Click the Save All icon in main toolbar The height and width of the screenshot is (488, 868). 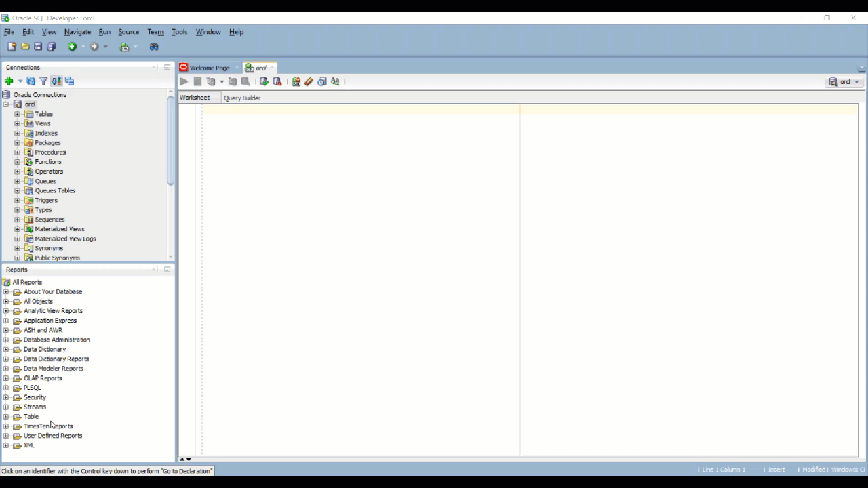51,47
